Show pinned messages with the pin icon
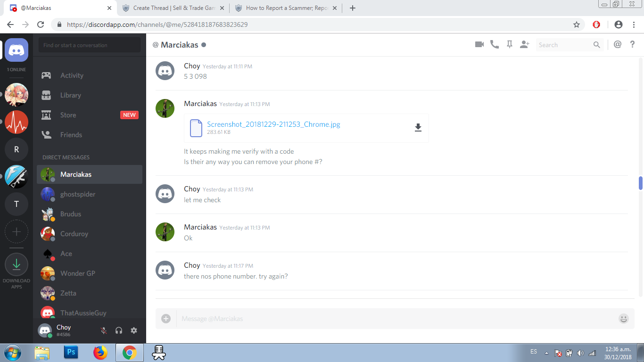Image resolution: width=644 pixels, height=362 pixels. coord(509,44)
